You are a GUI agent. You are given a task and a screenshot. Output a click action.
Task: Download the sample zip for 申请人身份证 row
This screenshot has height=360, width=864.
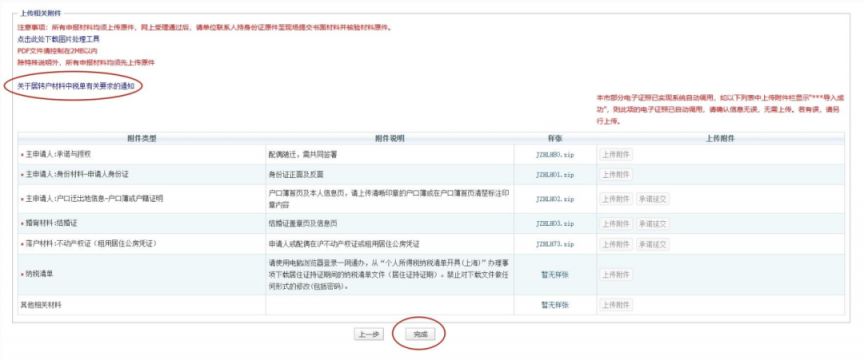tap(555, 175)
